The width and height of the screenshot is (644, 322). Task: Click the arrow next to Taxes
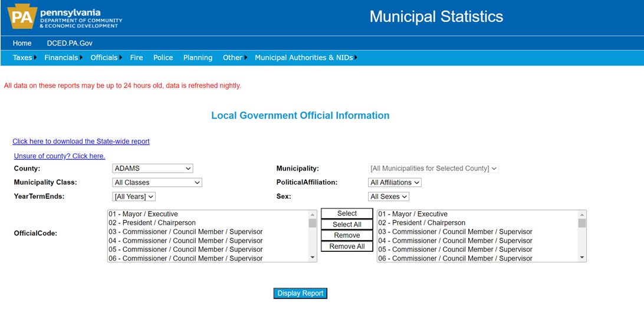pyautogui.click(x=36, y=58)
